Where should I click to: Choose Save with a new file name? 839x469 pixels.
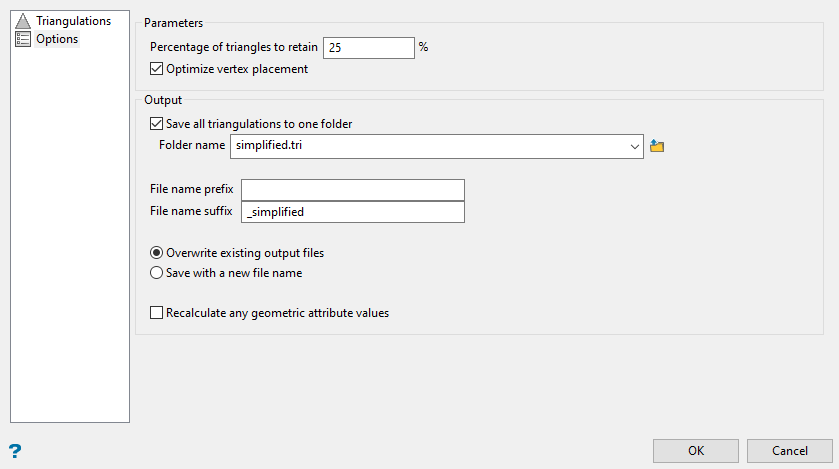point(156,273)
